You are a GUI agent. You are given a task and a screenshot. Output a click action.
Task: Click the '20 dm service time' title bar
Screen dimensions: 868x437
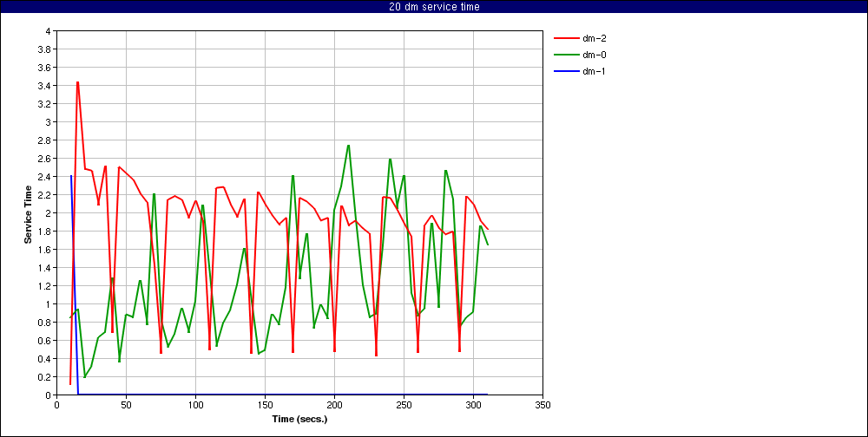(434, 7)
